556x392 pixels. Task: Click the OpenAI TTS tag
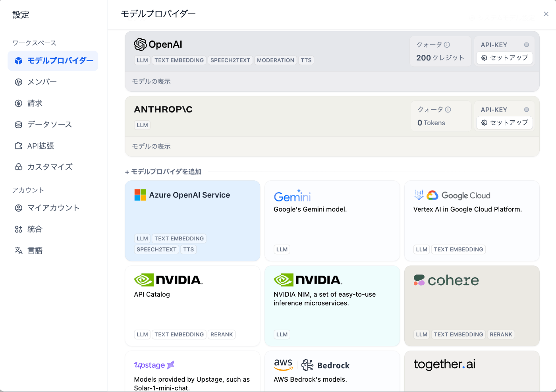point(306,60)
